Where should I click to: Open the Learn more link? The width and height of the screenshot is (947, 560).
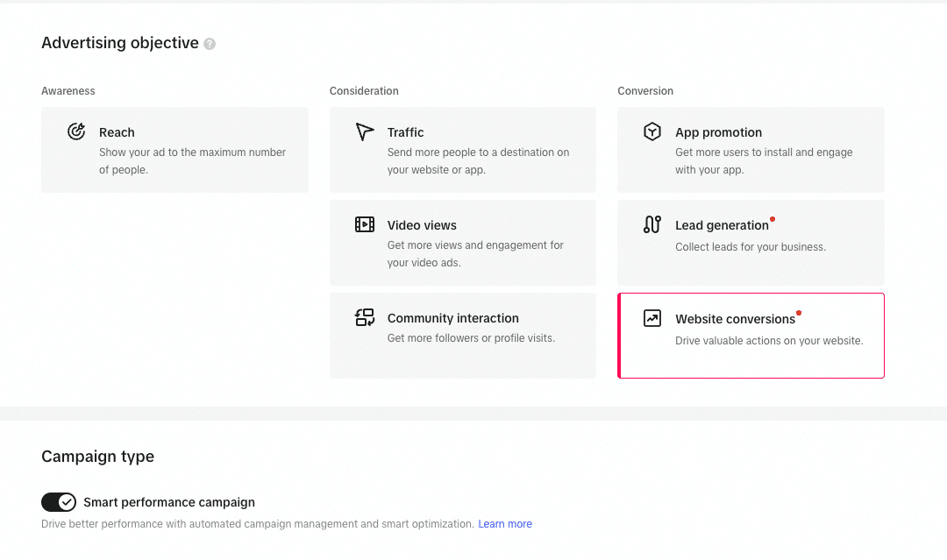[505, 523]
